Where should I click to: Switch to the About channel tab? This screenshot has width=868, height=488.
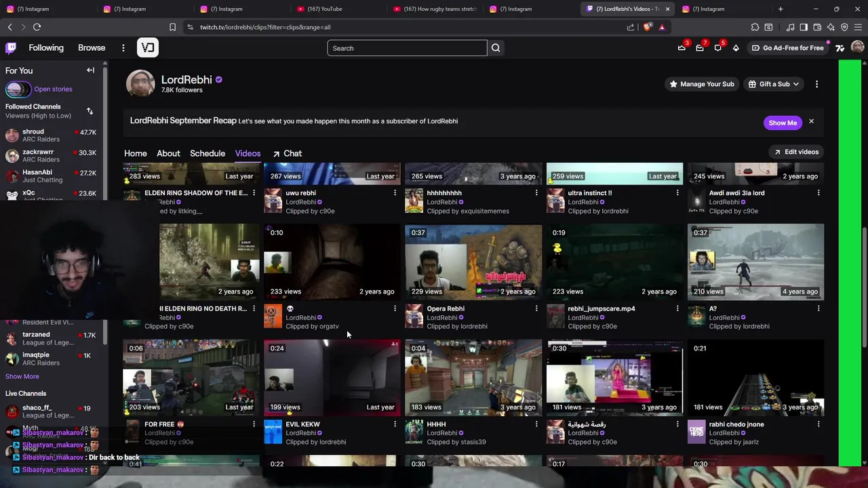click(x=168, y=154)
